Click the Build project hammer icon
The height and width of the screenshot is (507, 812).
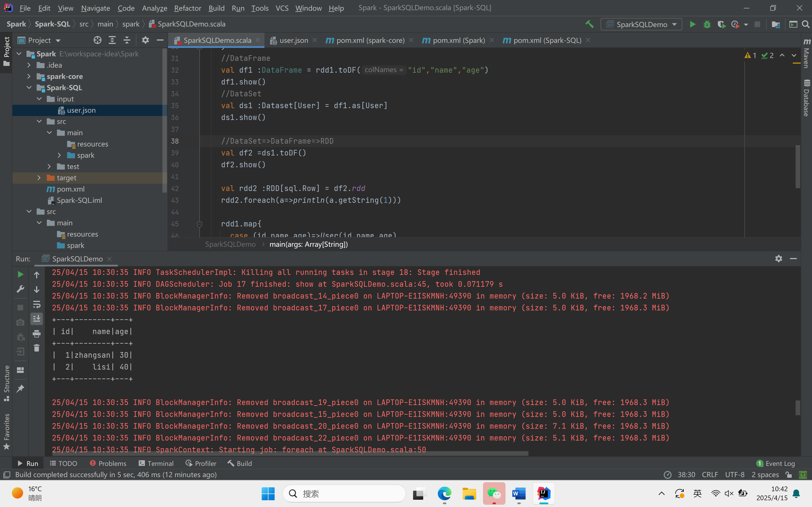(590, 24)
